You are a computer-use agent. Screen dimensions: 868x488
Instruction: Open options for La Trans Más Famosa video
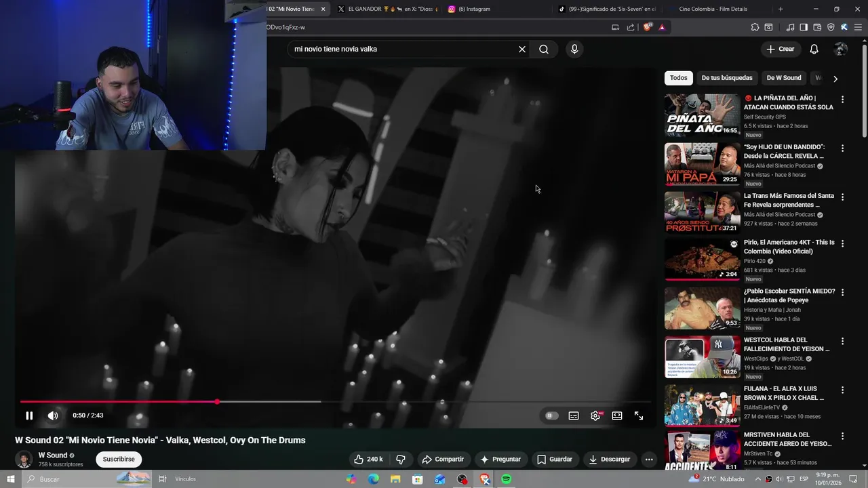[843, 197]
